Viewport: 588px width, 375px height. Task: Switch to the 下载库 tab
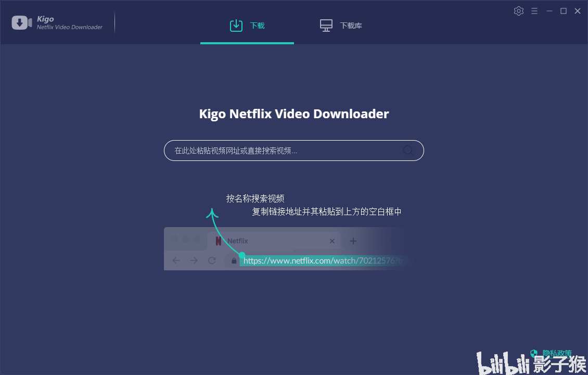coord(341,26)
